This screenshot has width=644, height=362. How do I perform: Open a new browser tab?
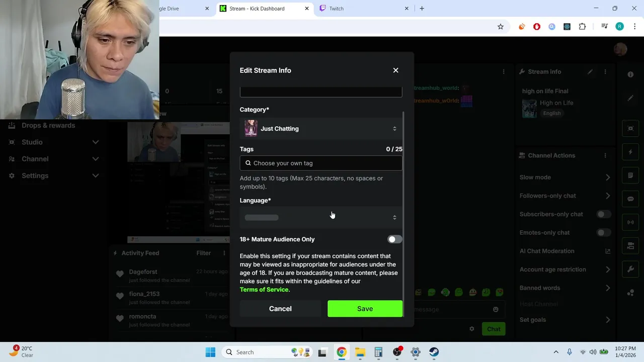[x=422, y=9]
